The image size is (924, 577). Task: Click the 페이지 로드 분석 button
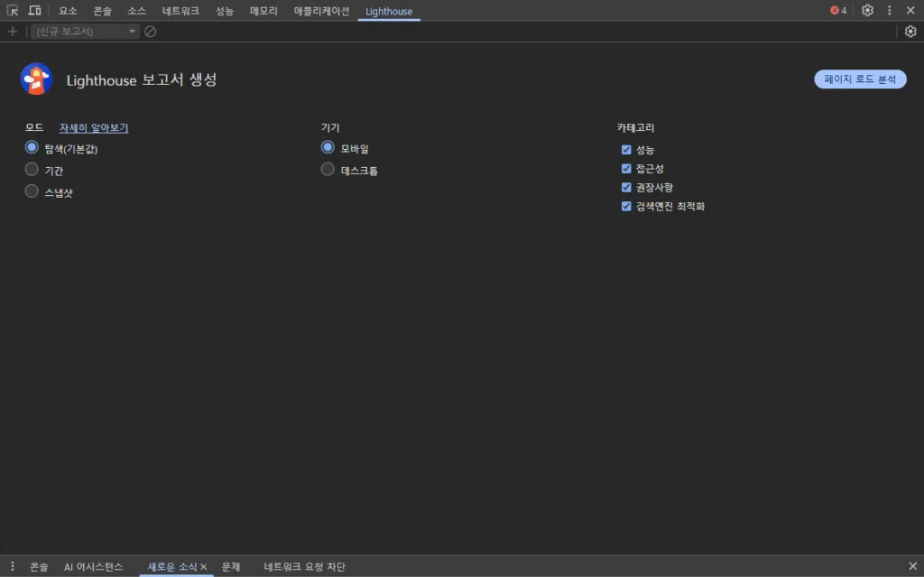pos(860,79)
